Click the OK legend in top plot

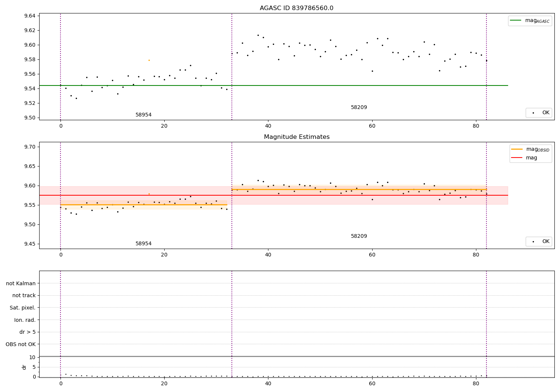click(539, 113)
